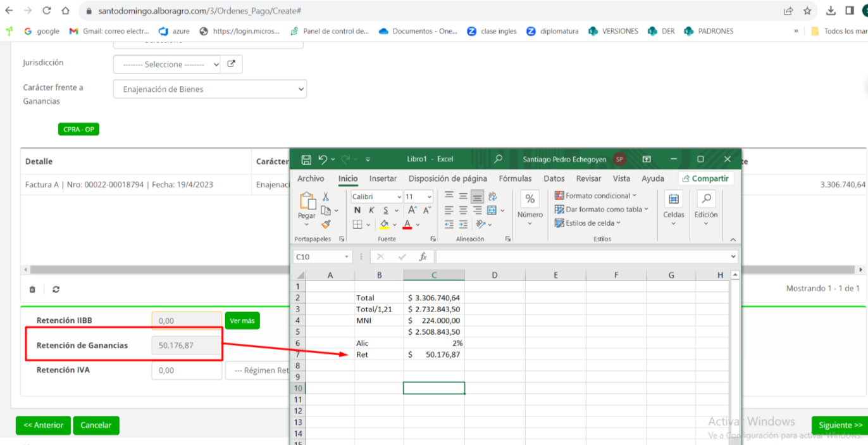
Task: Click the refresh icon below the table
Action: 56,289
